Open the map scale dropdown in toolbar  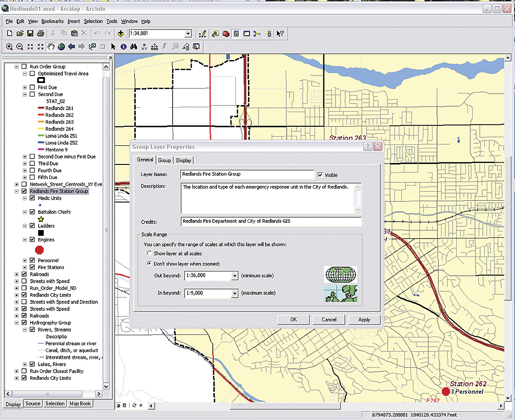tap(188, 34)
